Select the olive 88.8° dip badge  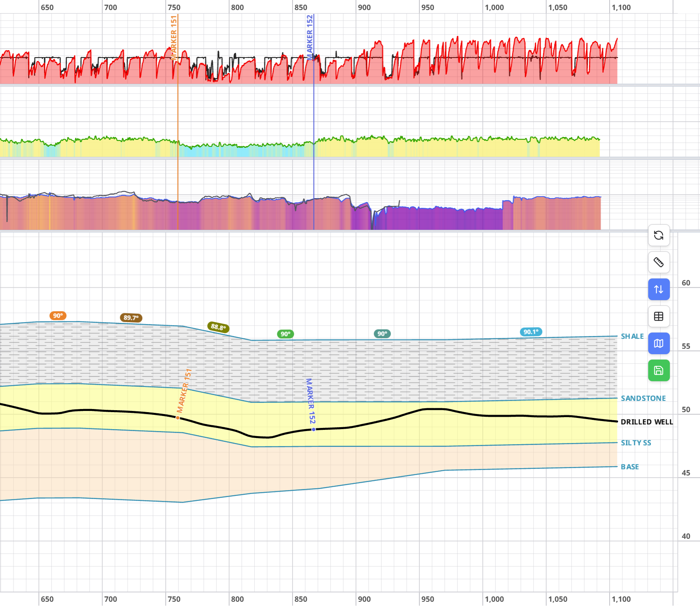pyautogui.click(x=218, y=327)
